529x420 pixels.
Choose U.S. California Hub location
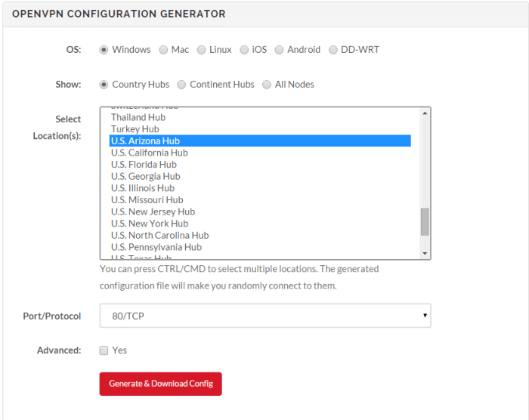pyautogui.click(x=260, y=153)
